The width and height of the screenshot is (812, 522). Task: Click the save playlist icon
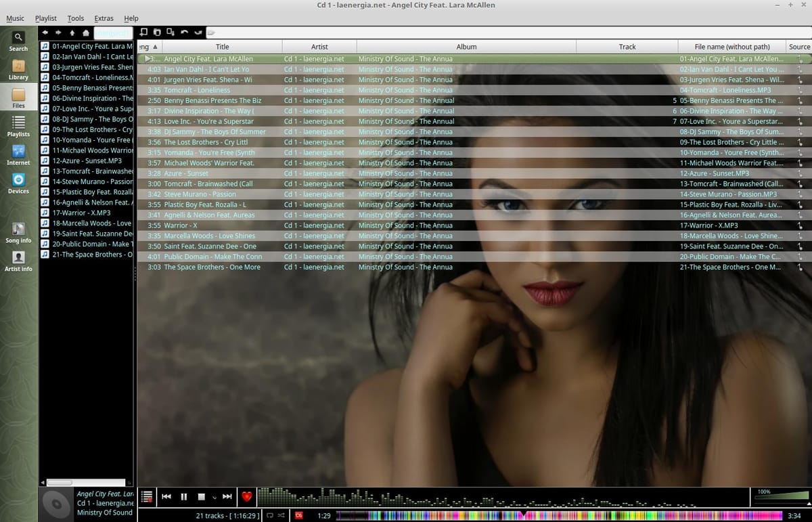[x=171, y=32]
